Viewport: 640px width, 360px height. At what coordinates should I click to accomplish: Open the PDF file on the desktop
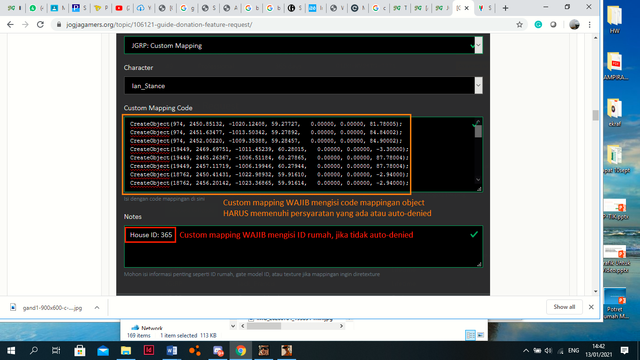(615, 66)
